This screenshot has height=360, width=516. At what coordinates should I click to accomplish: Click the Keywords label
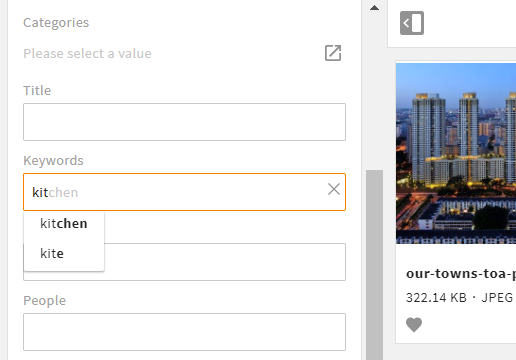point(53,160)
